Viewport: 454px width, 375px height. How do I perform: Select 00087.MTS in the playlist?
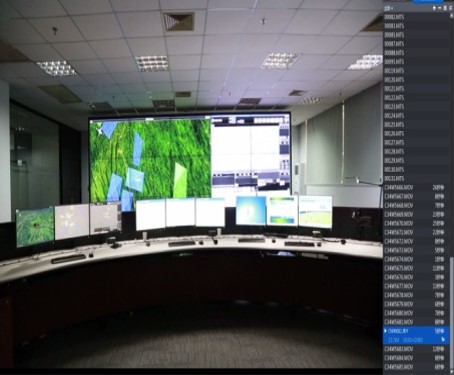pos(416,44)
